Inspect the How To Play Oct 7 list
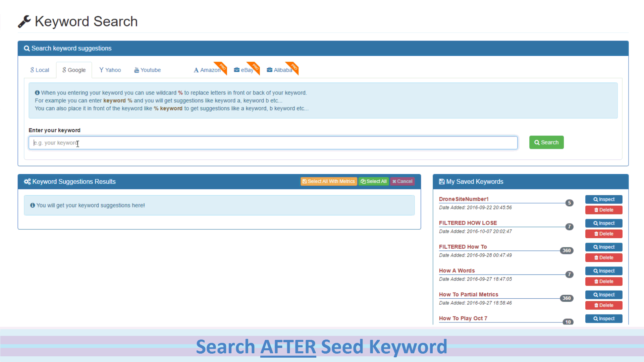The height and width of the screenshot is (362, 644). point(604,319)
